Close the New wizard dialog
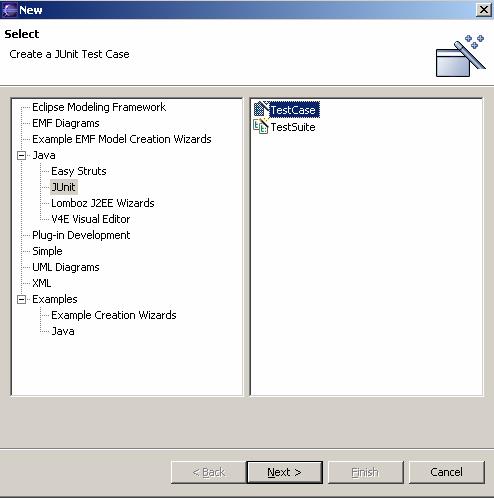494x498 pixels. pyautogui.click(x=484, y=10)
